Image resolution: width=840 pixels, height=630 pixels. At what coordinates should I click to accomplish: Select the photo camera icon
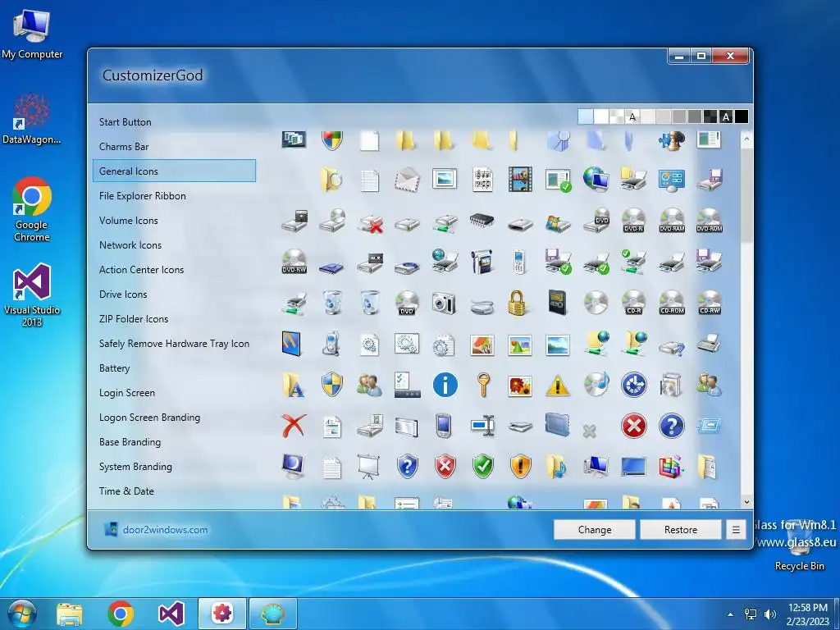(x=444, y=304)
